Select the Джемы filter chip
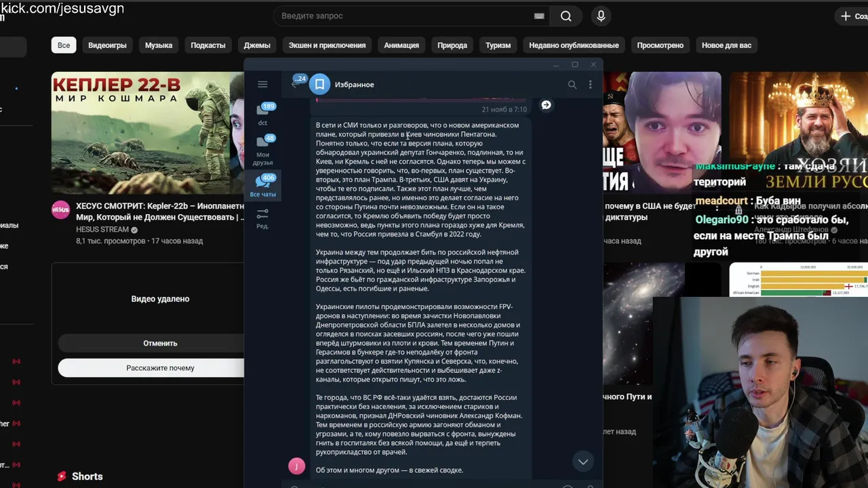 [x=257, y=45]
